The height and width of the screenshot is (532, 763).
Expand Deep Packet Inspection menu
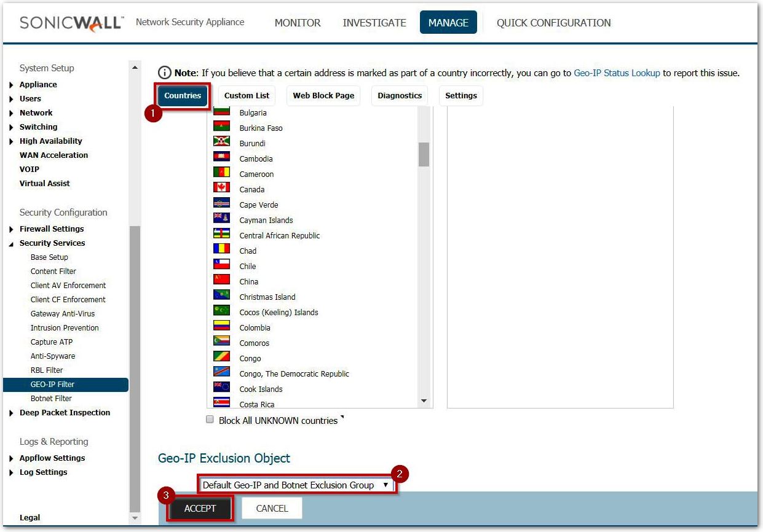tap(12, 413)
